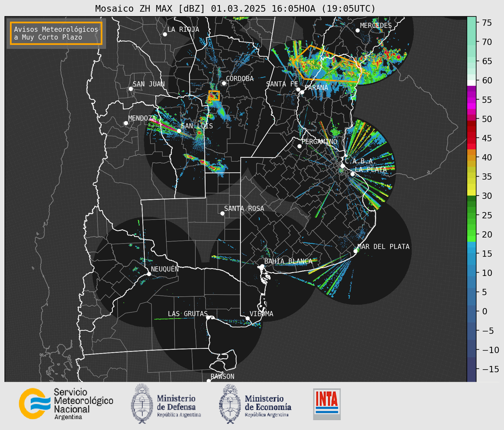This screenshot has height=430, width=504.
Task: Click the −15 dBZ dark band on color scale
Action: click(x=471, y=369)
